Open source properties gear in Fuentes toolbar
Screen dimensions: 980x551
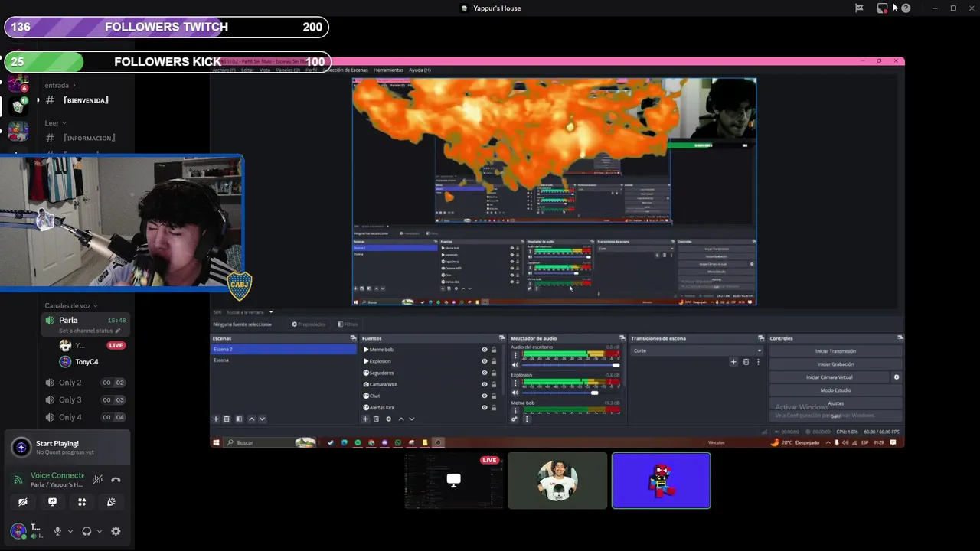point(388,419)
